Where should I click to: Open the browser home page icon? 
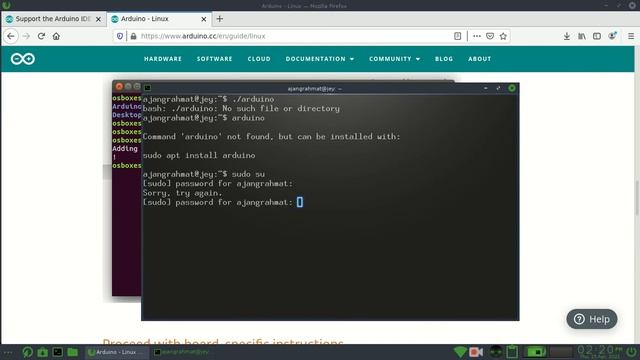(56, 36)
